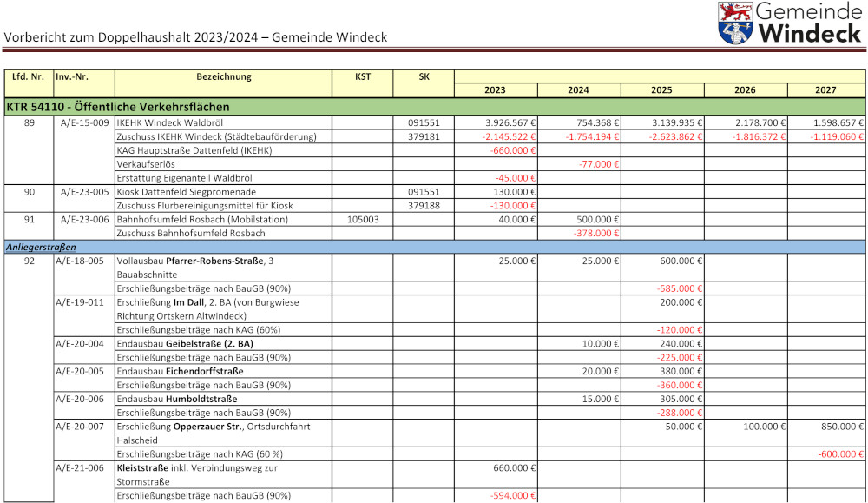Click the red value '-378.000 €'

coord(596,234)
